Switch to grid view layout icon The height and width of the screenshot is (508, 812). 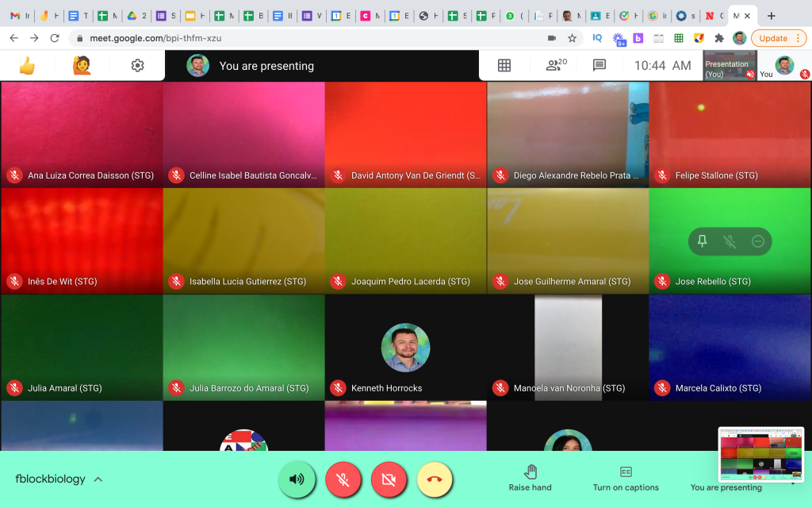click(504, 66)
